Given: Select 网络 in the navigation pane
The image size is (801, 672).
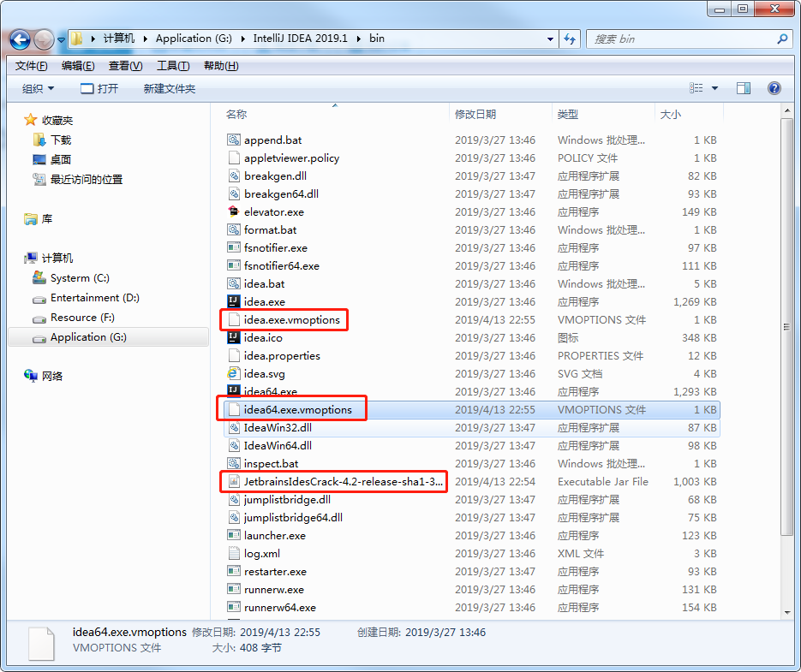Looking at the screenshot, I should click(x=43, y=376).
